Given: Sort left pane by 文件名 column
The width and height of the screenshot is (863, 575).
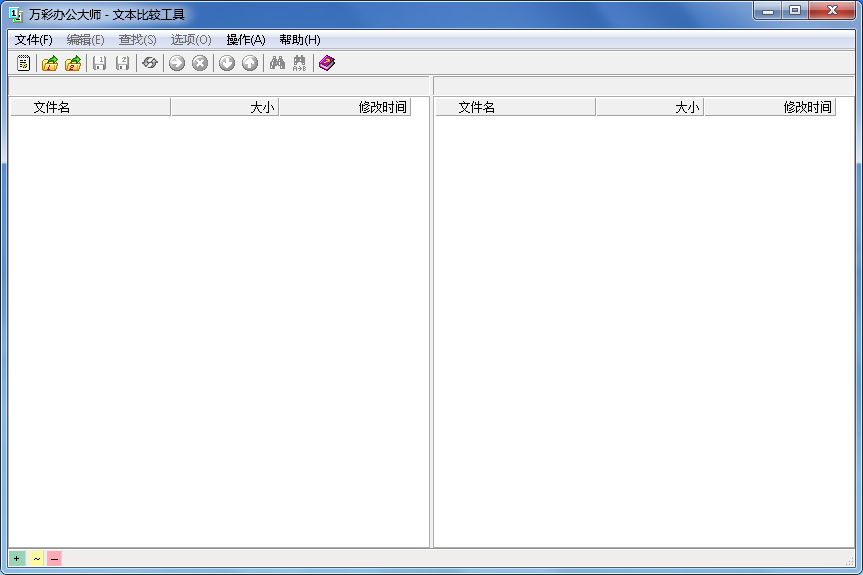Looking at the screenshot, I should tap(90, 107).
